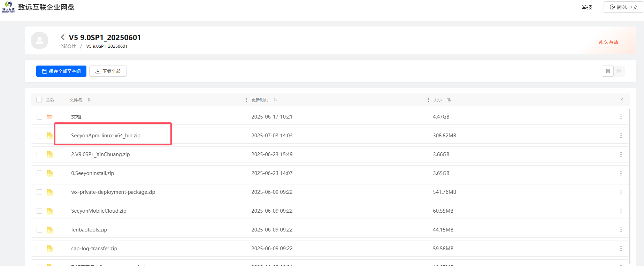Click the back arrow beside V5 9.0SP1_20250601
The image size is (644, 266).
coord(63,37)
